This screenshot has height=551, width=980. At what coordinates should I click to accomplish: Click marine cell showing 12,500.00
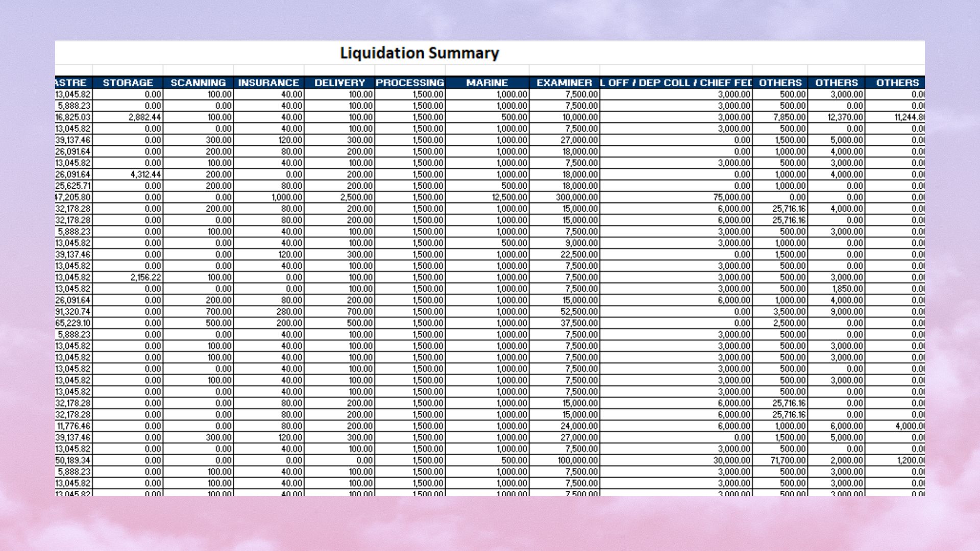[x=509, y=197]
